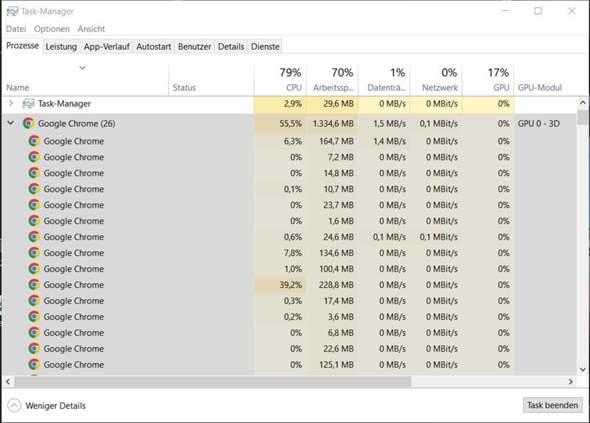Open the Ansicht menu
The width and height of the screenshot is (590, 423).
coord(91,29)
